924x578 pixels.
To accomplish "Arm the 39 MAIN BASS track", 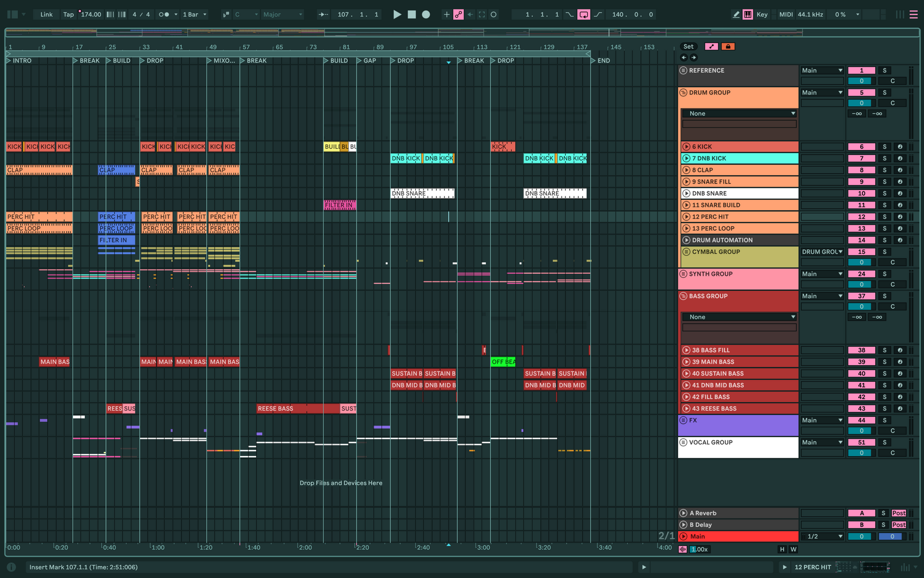I will (900, 362).
